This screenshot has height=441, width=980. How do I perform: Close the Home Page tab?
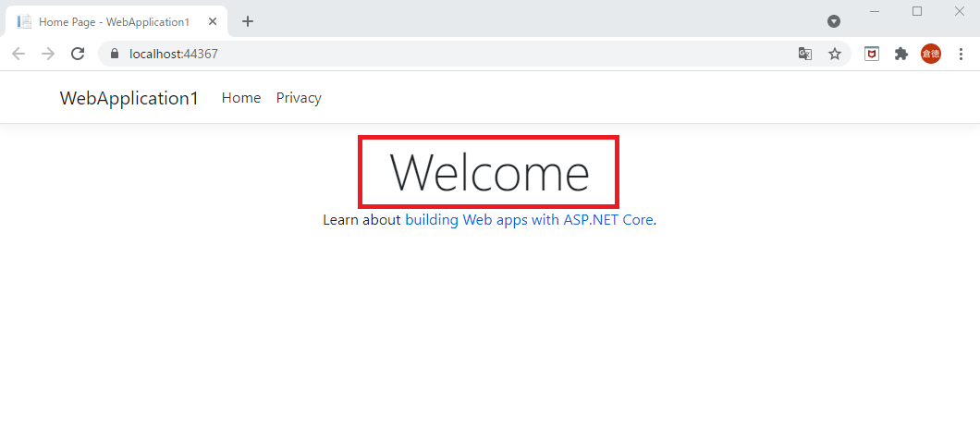click(213, 21)
